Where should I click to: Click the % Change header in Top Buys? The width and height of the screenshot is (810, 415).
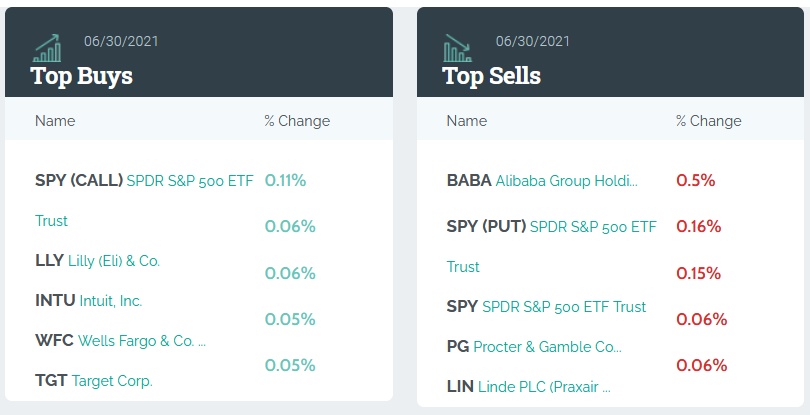297,121
